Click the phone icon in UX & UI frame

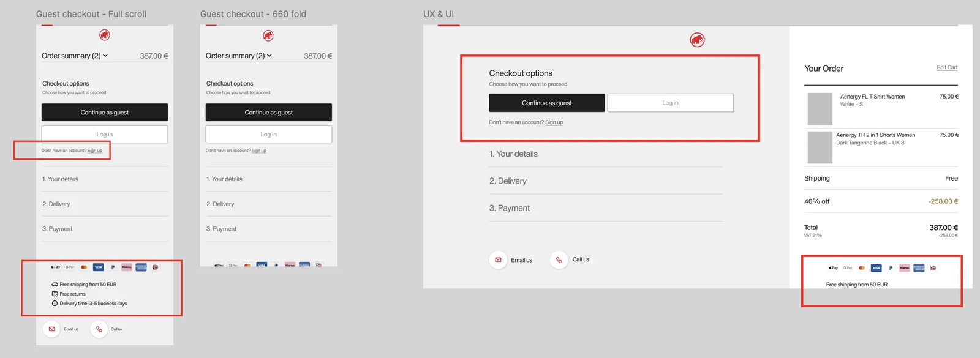pos(559,260)
